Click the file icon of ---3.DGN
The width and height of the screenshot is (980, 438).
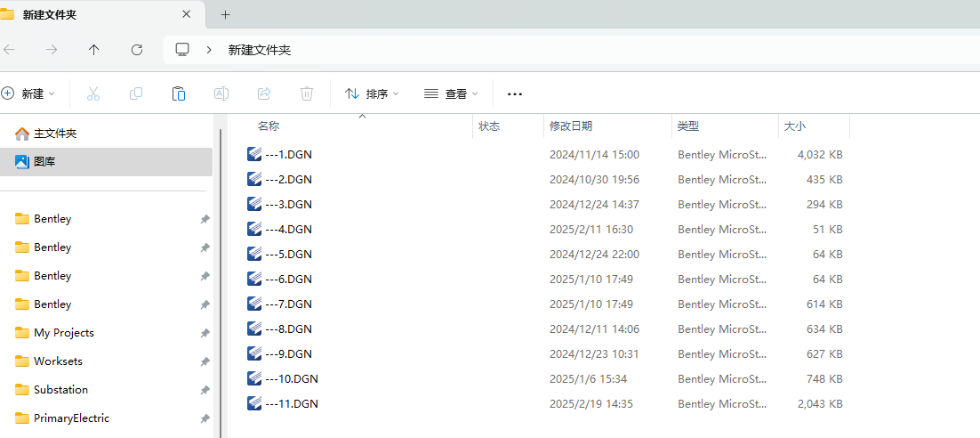tap(254, 204)
